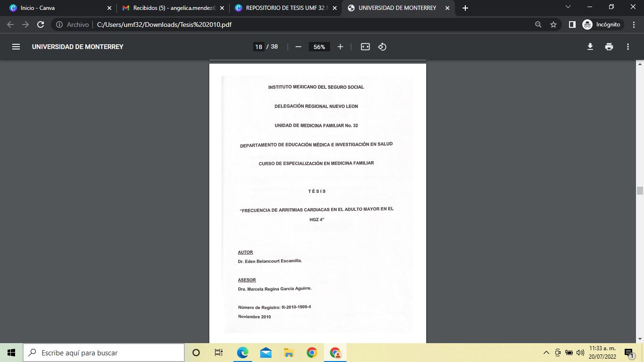
Task: Click the page number field showing 18
Action: [x=258, y=47]
